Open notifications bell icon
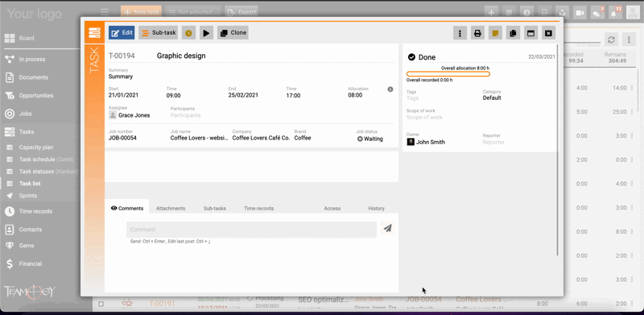 click(615, 13)
